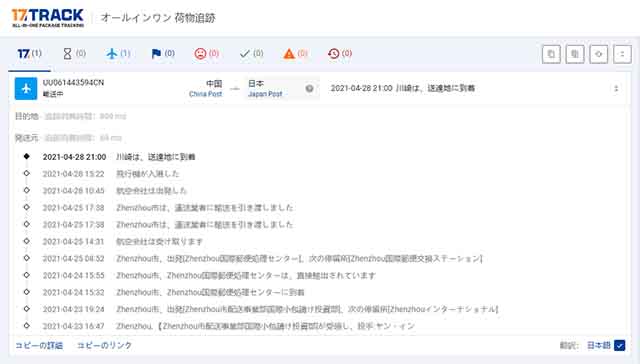Viewport: 640px width, 364px height.
Task: Open the checkmark delivered tab
Action: [251, 53]
